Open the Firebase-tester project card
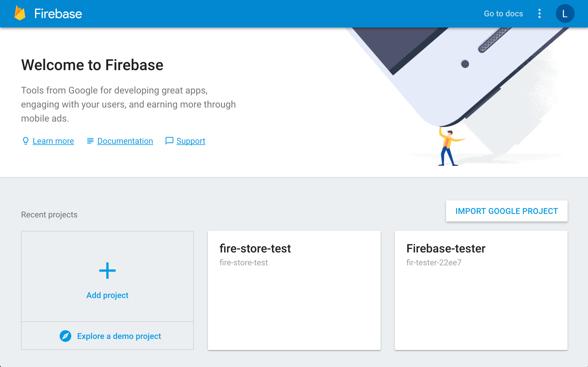This screenshot has height=367, width=588. click(x=481, y=290)
